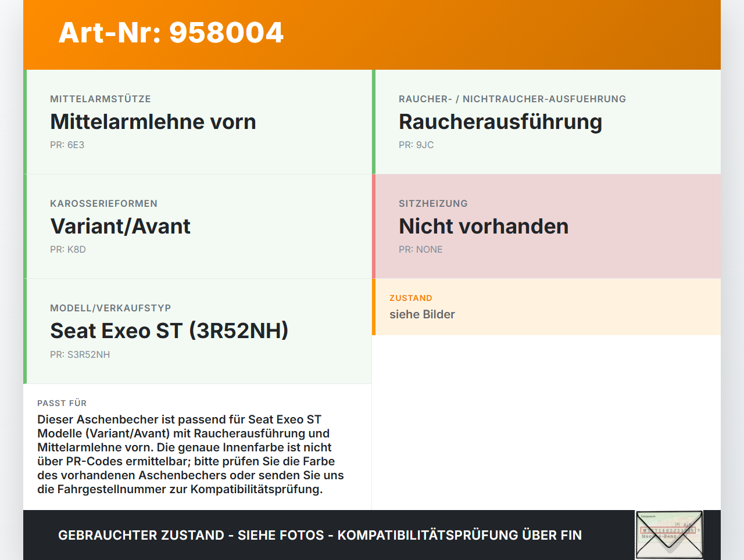The width and height of the screenshot is (744, 560).
Task: Select the Mittelarmlehne vorn card
Action: (x=198, y=122)
